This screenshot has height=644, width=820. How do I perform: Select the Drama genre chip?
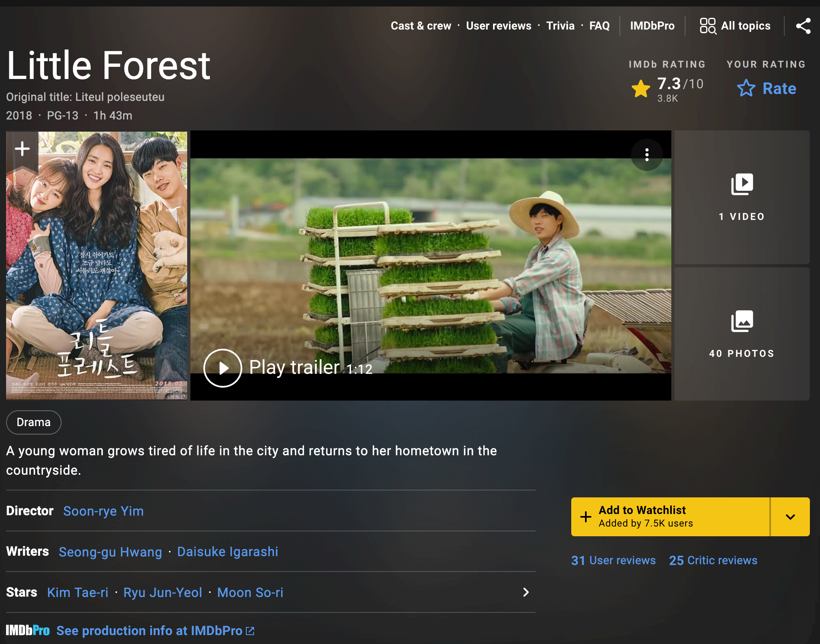tap(34, 422)
